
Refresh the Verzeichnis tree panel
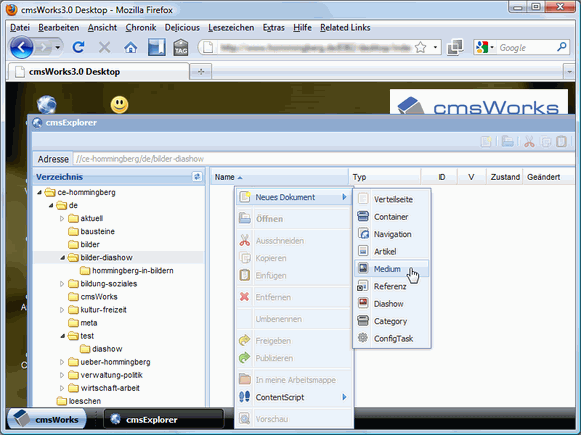tap(197, 177)
